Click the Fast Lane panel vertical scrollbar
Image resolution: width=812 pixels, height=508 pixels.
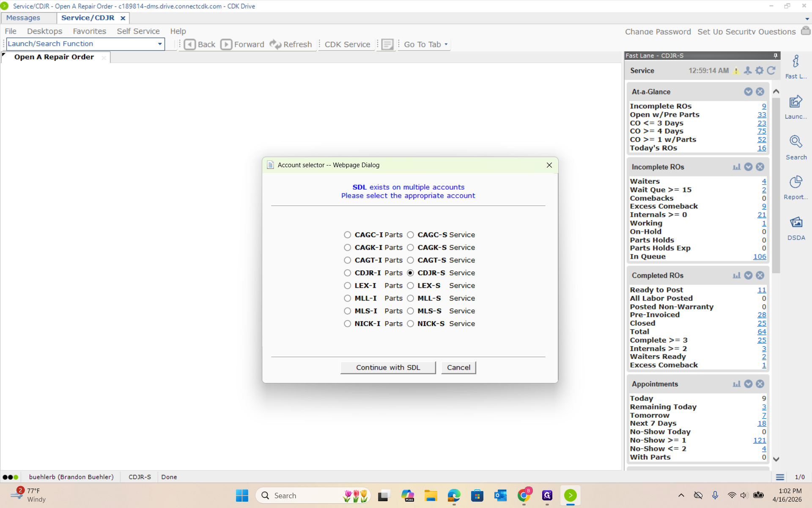point(776,186)
